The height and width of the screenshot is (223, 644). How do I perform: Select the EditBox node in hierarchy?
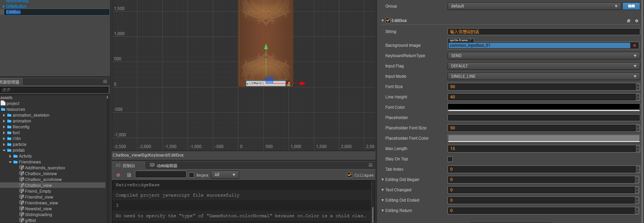57,12
